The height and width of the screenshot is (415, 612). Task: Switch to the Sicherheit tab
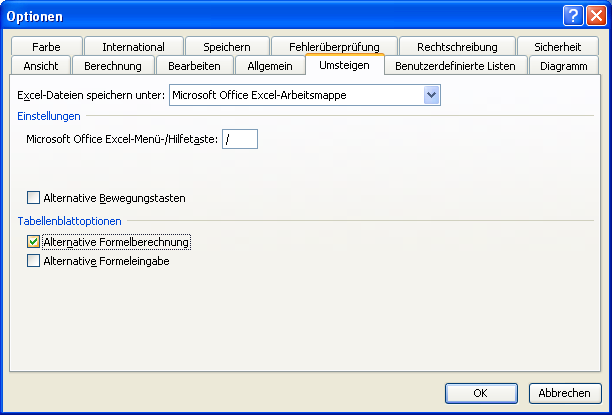[557, 47]
